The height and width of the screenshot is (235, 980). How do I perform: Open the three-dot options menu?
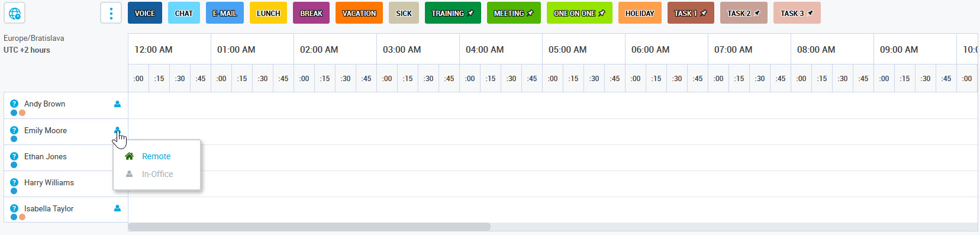point(111,13)
